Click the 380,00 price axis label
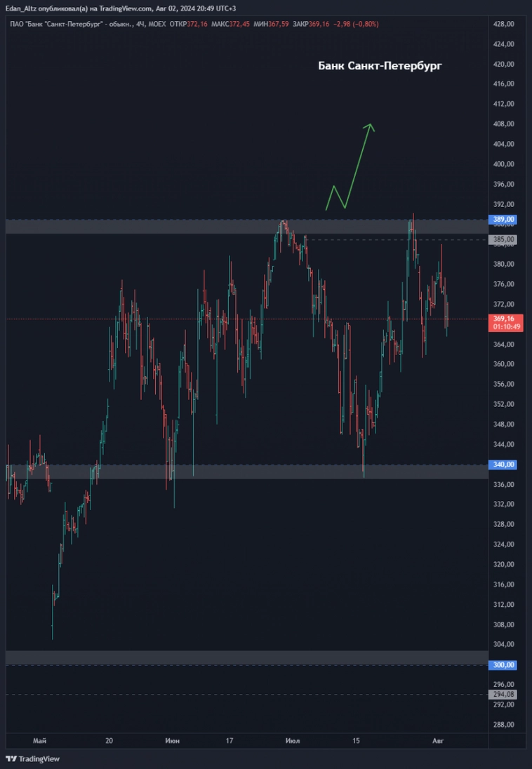The height and width of the screenshot is (769, 532). 504,264
